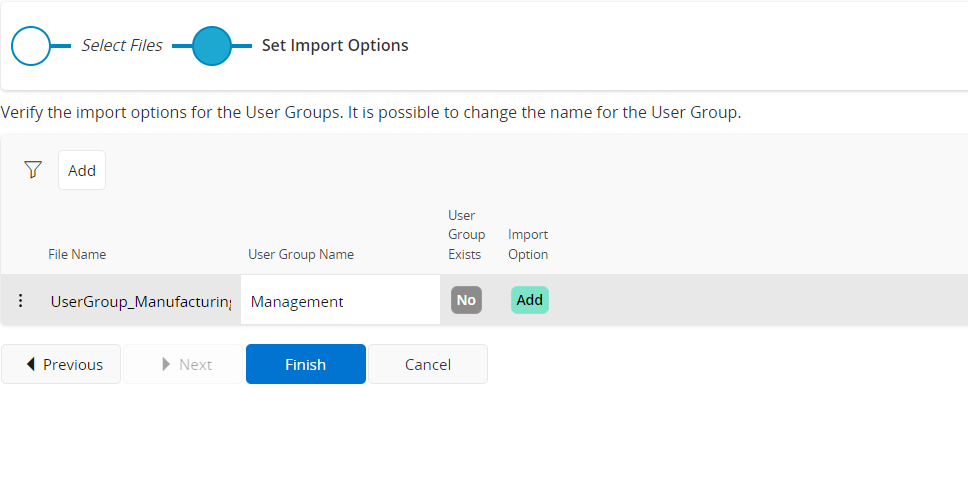Open the filter funnel icon
This screenshot has height=492, width=968.
click(x=33, y=170)
